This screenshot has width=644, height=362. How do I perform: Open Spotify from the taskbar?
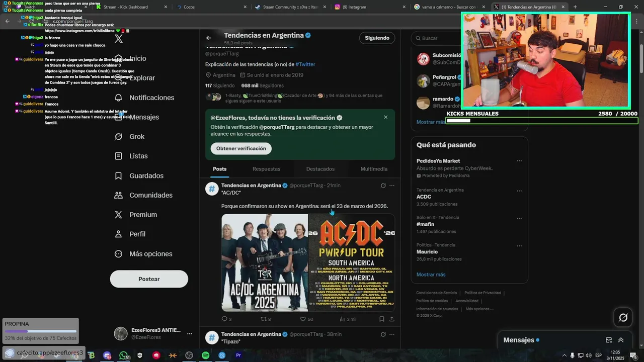pos(205,355)
